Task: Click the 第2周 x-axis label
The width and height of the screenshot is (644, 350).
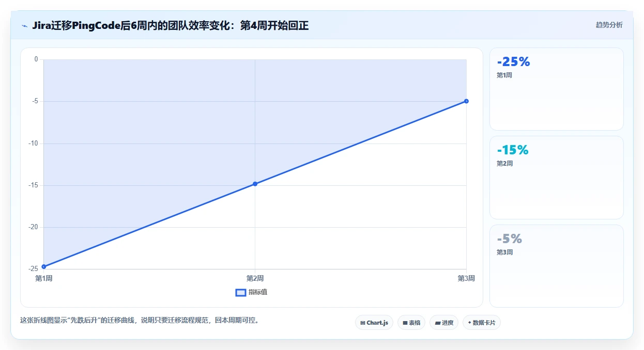Action: (x=255, y=278)
